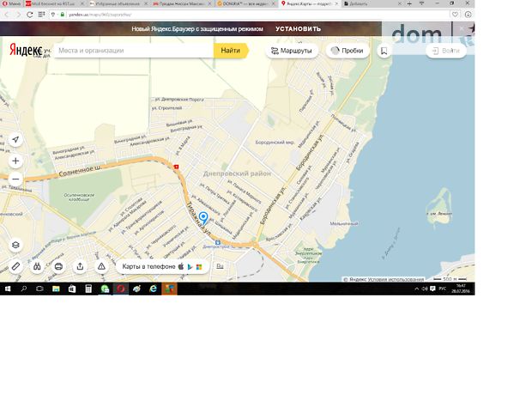Viewport: 532px width, 395px height.
Task: Toggle the Пробки traffic layer
Action: [348, 51]
